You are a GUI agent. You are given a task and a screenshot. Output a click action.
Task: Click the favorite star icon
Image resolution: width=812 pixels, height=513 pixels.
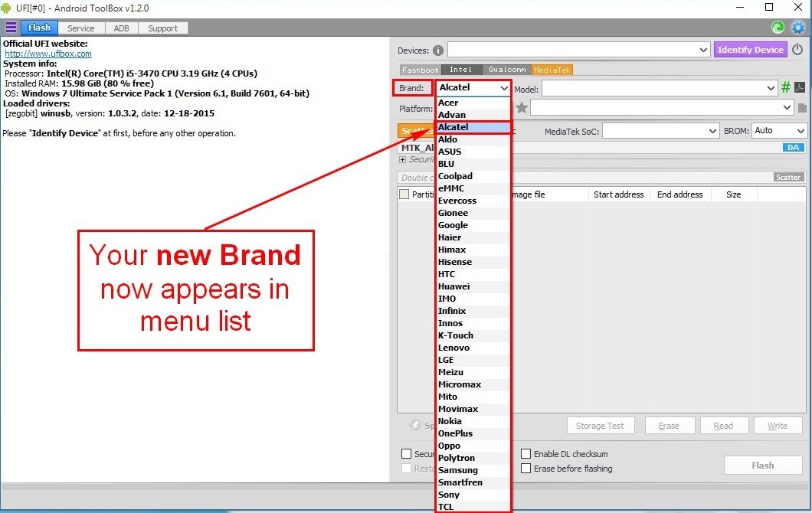(522, 108)
